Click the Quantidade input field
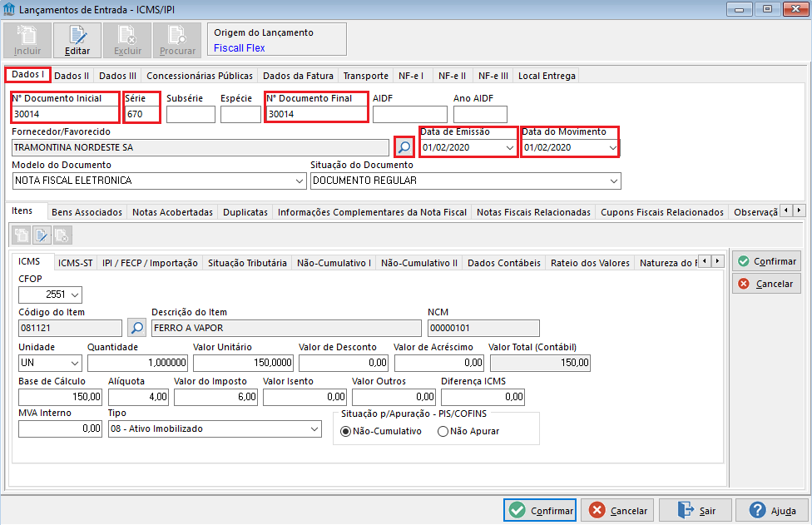 pos(137,363)
